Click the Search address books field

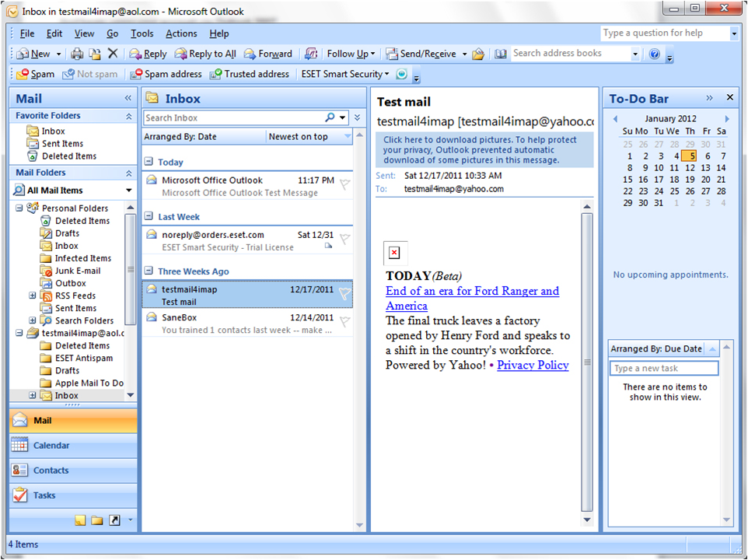click(x=571, y=54)
